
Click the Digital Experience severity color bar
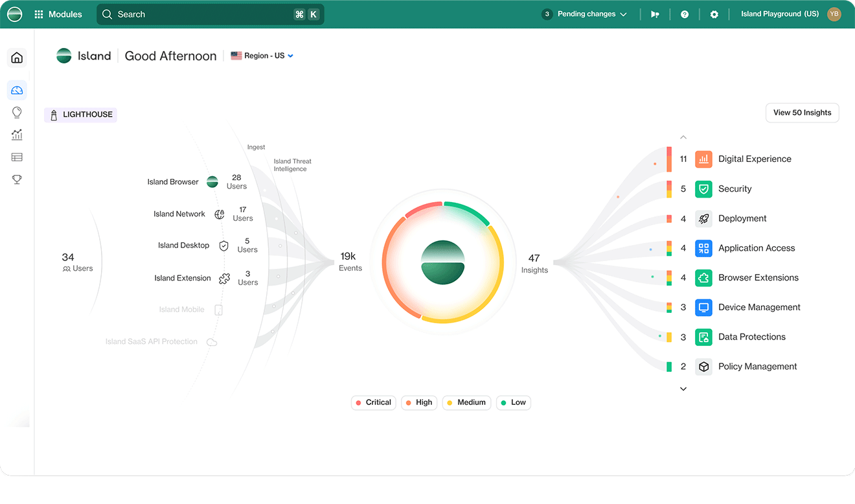669,159
